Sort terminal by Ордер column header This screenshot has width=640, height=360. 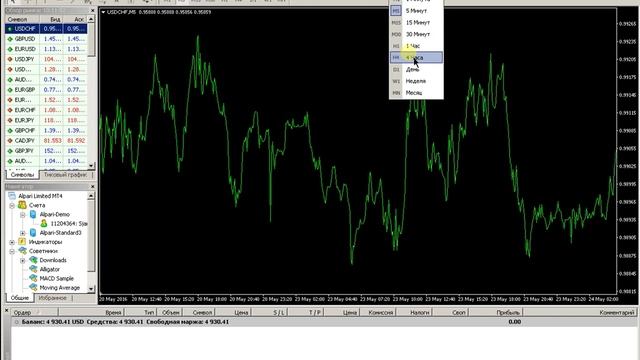[x=35, y=313]
